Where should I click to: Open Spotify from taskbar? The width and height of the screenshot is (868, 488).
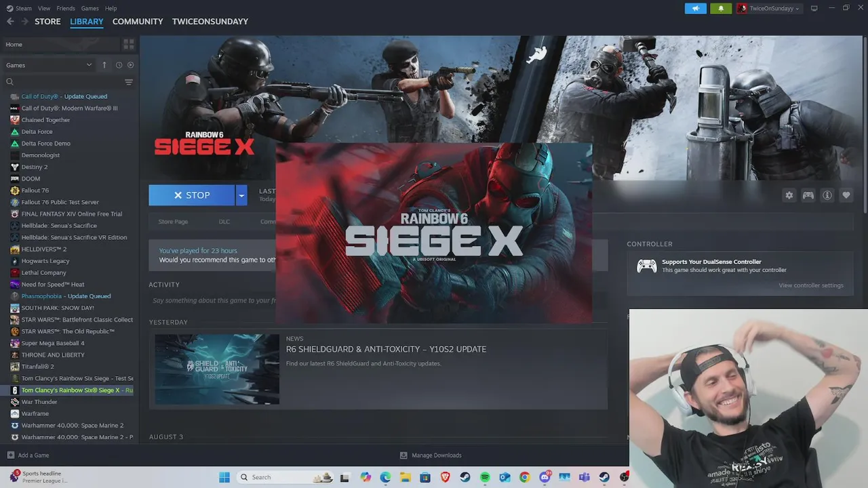coord(485,477)
